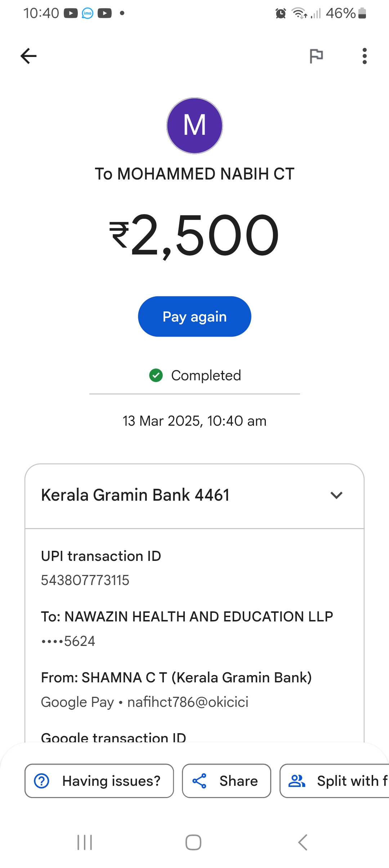Tap the purple M profile avatar
The width and height of the screenshot is (389, 868).
pyautogui.click(x=194, y=125)
